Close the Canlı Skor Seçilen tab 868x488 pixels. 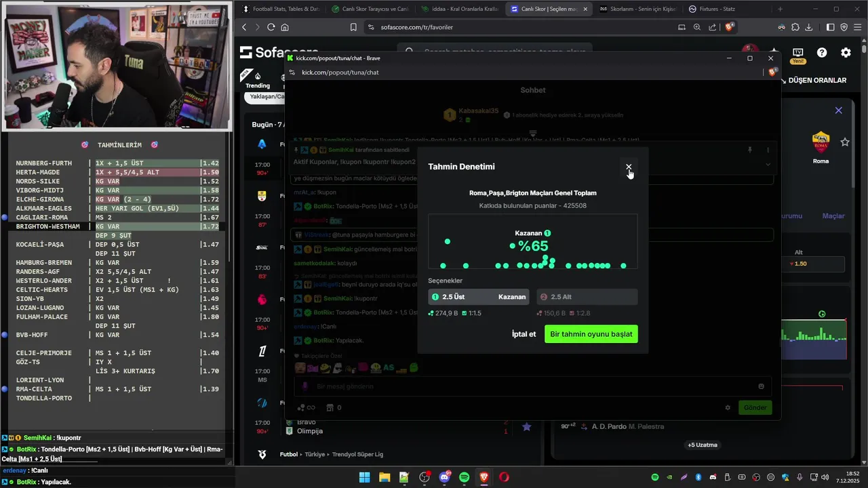[585, 9]
